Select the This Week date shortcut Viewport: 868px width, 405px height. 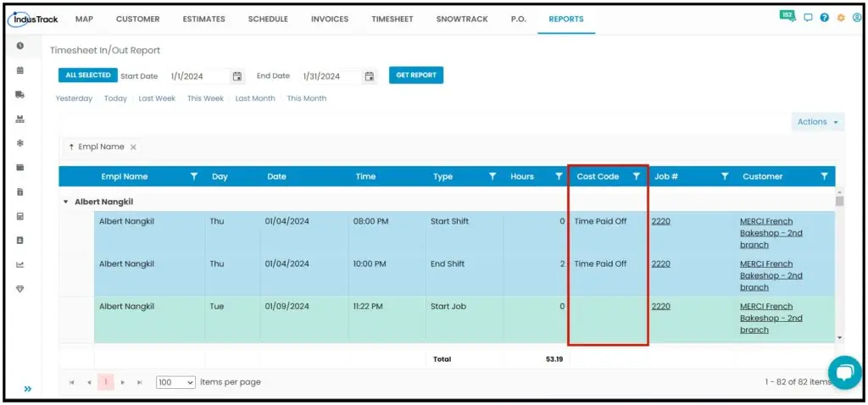point(205,98)
